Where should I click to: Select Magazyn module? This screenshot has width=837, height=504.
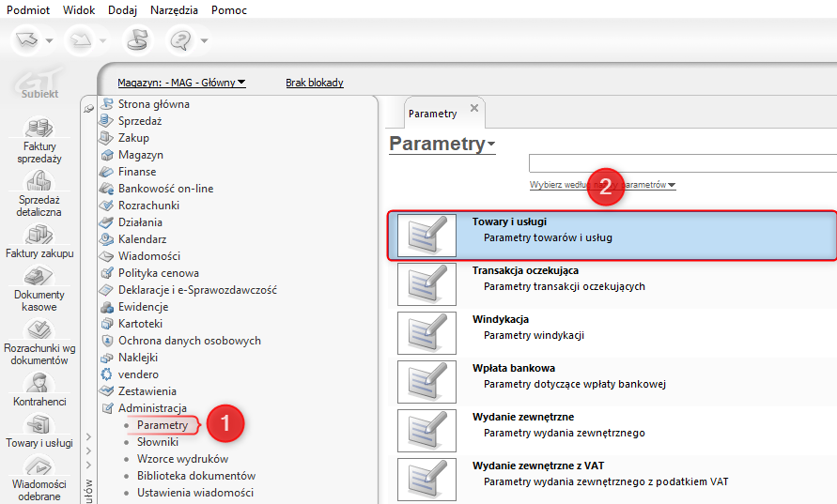(141, 155)
